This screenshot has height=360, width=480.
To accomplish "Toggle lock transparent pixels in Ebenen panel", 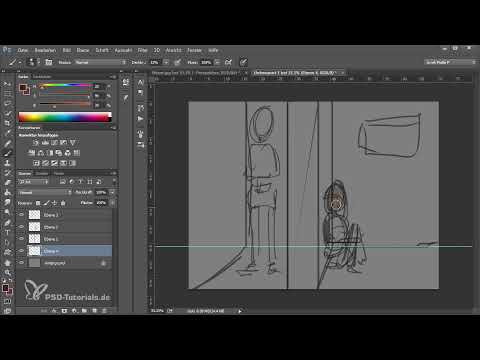I will click(x=38, y=203).
